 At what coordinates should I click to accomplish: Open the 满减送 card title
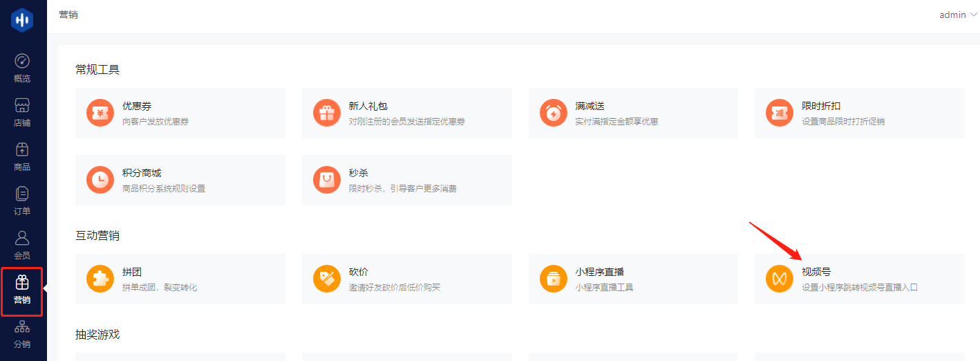(590, 107)
